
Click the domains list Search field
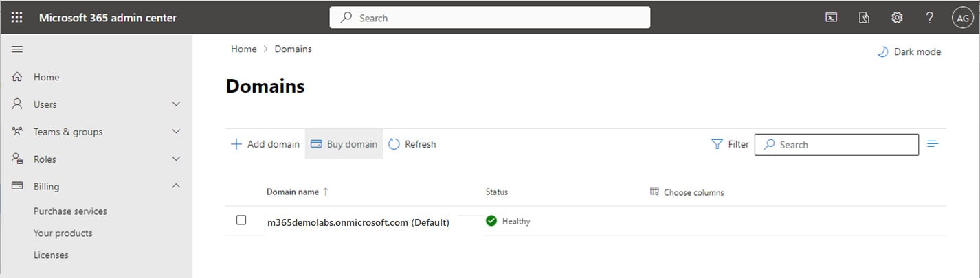[x=836, y=145]
